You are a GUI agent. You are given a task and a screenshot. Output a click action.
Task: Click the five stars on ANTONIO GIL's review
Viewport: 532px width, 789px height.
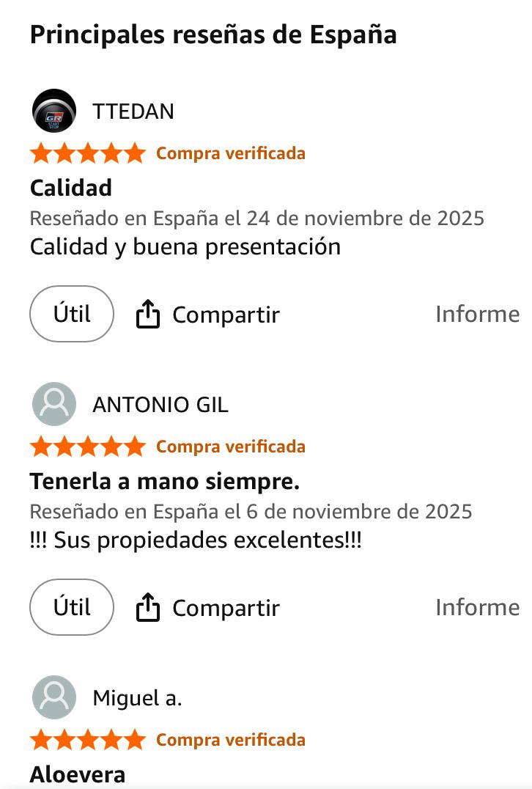point(88,447)
